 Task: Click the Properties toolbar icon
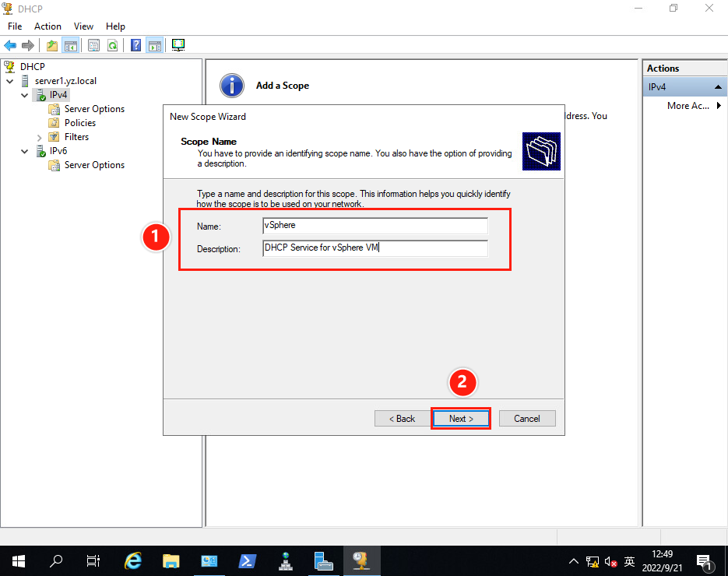[93, 45]
